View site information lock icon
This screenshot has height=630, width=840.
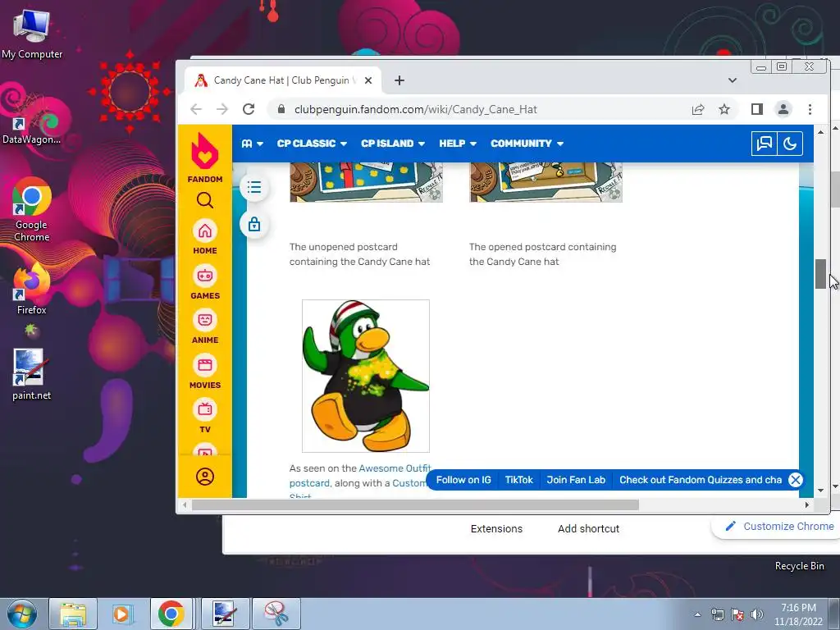pyautogui.click(x=281, y=109)
